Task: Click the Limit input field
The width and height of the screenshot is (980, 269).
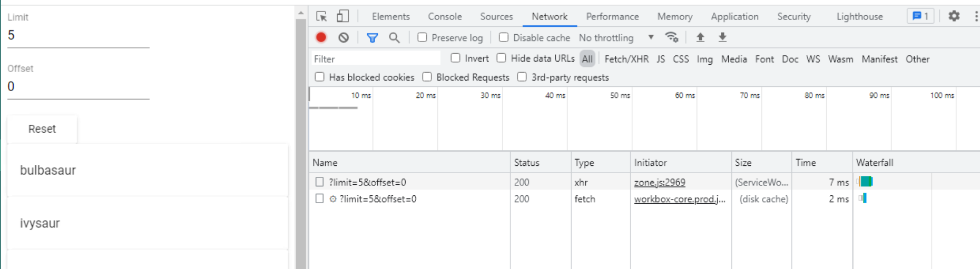Action: 79,35
